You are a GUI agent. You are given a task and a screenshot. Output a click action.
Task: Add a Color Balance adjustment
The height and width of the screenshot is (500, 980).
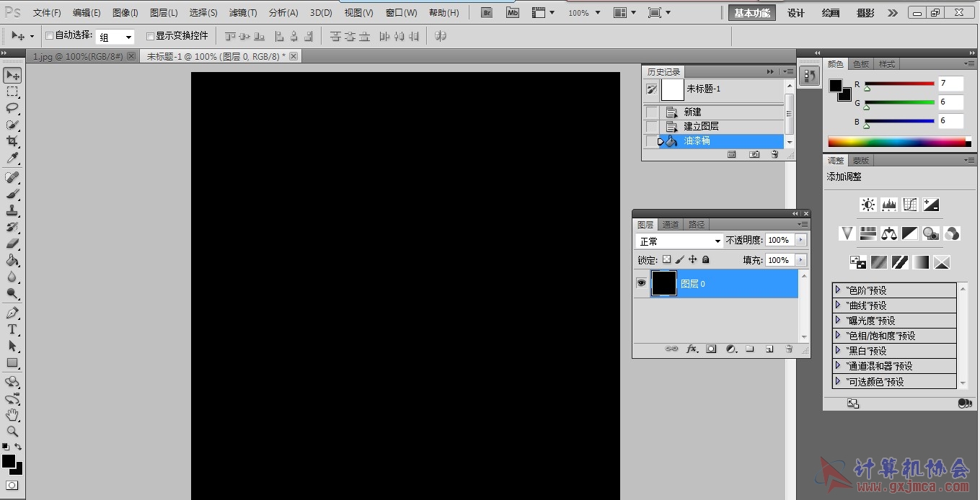[x=889, y=233]
